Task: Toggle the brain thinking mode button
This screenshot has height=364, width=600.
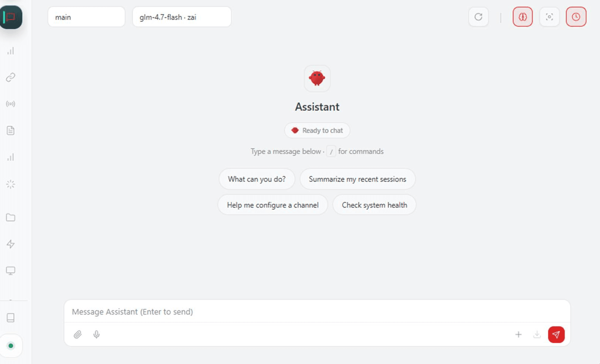Action: [522, 17]
